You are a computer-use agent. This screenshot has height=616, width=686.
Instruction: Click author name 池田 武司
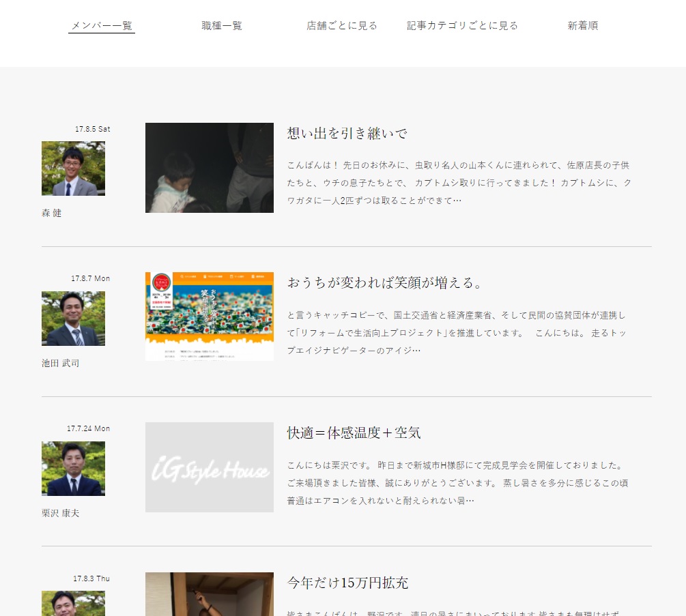pos(60,363)
